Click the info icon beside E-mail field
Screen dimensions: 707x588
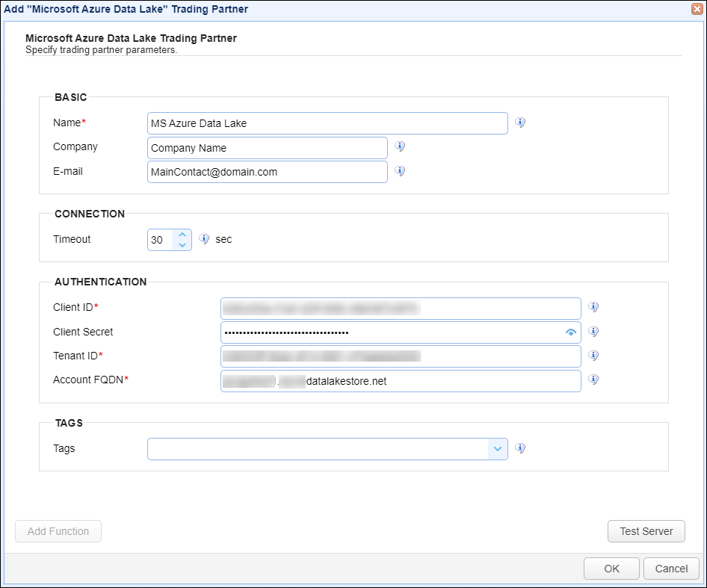coord(400,171)
